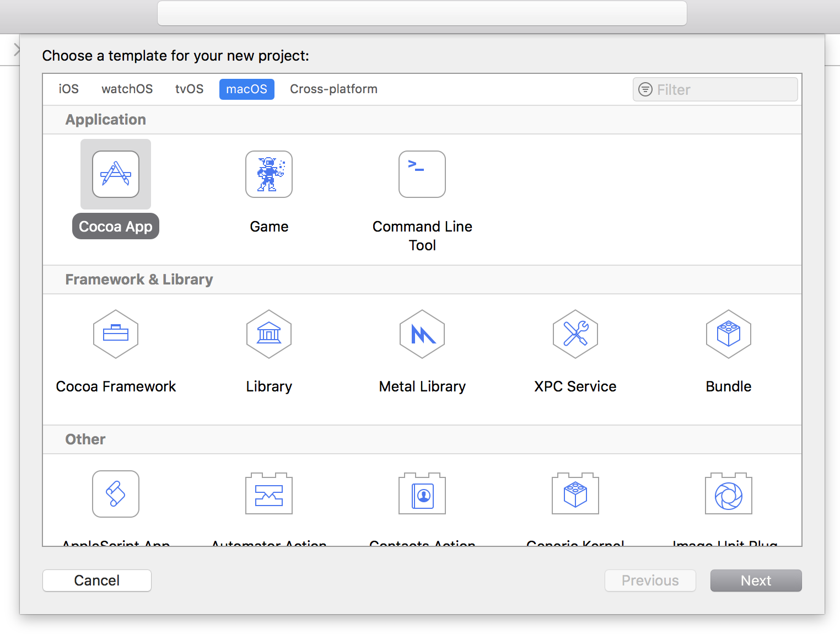Select the Automator Action template icon
The width and height of the screenshot is (840, 634).
pyautogui.click(x=268, y=493)
